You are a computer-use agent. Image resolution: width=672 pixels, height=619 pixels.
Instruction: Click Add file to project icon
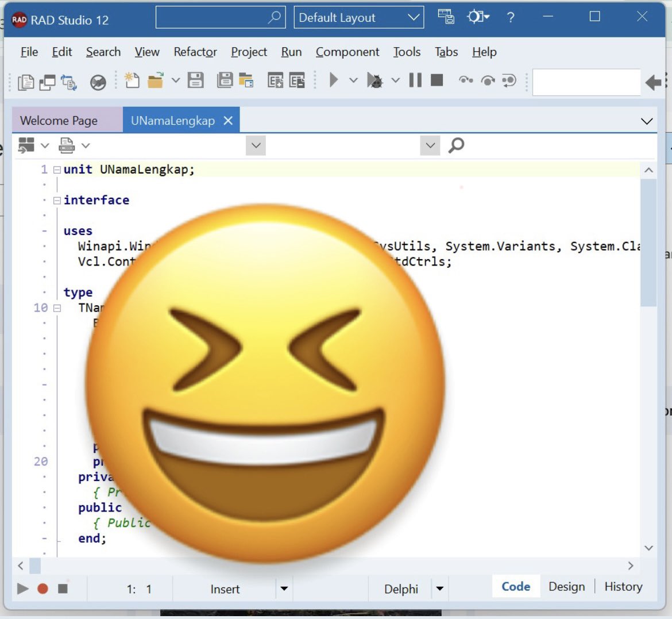point(275,80)
